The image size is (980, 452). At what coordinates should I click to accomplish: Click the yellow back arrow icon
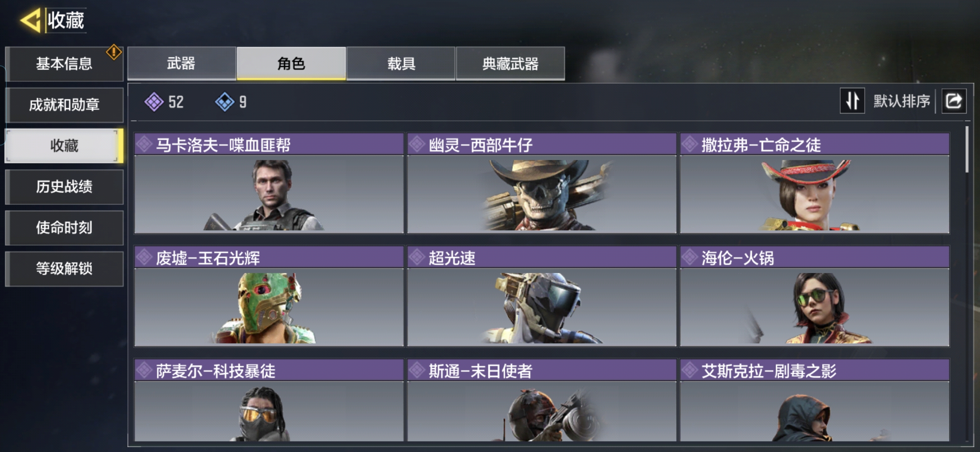(31, 20)
